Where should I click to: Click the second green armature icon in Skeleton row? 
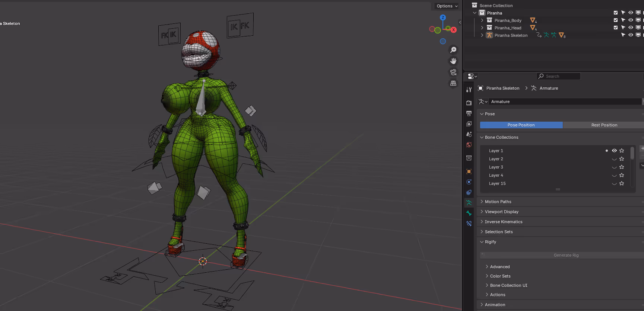(554, 35)
